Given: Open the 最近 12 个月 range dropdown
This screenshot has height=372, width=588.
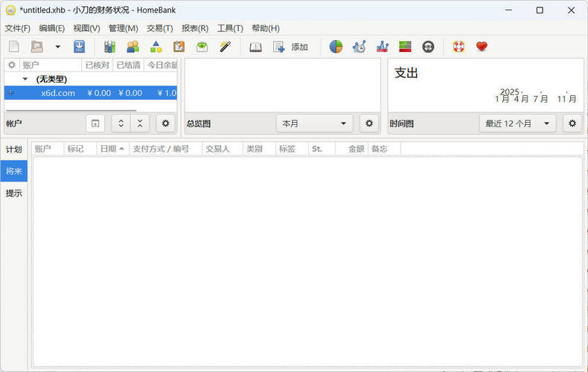Looking at the screenshot, I should 517,124.
